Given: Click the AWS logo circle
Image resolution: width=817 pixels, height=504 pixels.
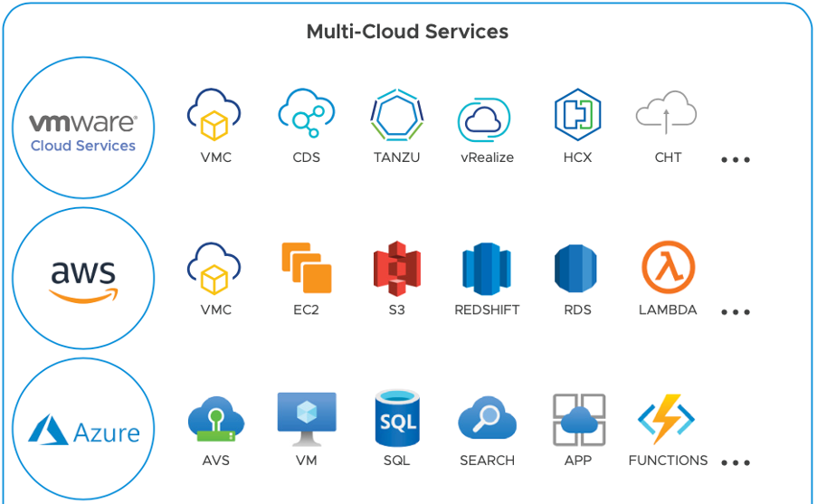Looking at the screenshot, I should click(83, 279).
